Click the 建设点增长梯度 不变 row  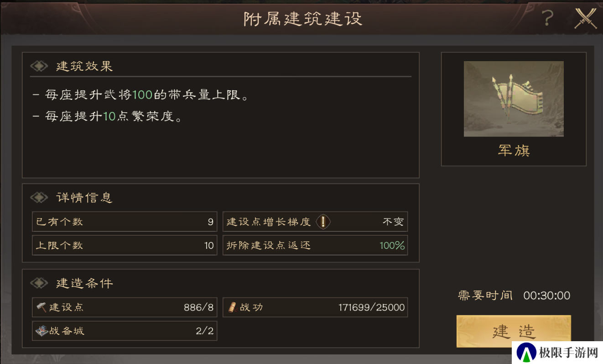(315, 222)
